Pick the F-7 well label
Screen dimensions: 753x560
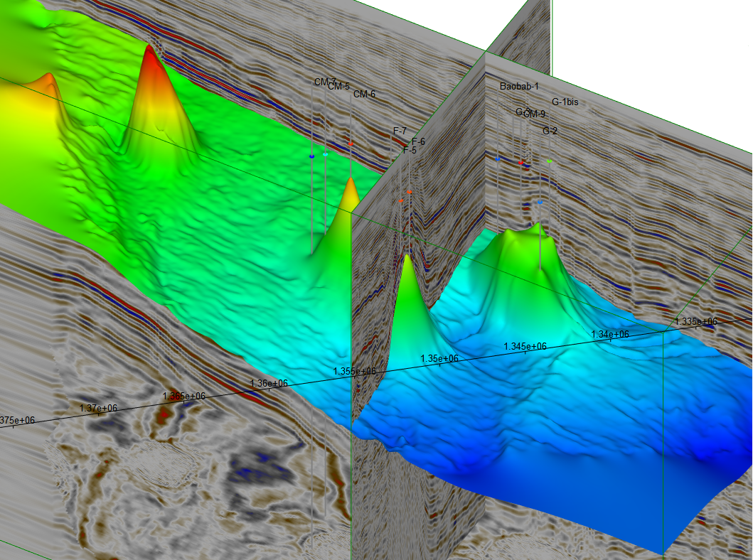point(400,131)
